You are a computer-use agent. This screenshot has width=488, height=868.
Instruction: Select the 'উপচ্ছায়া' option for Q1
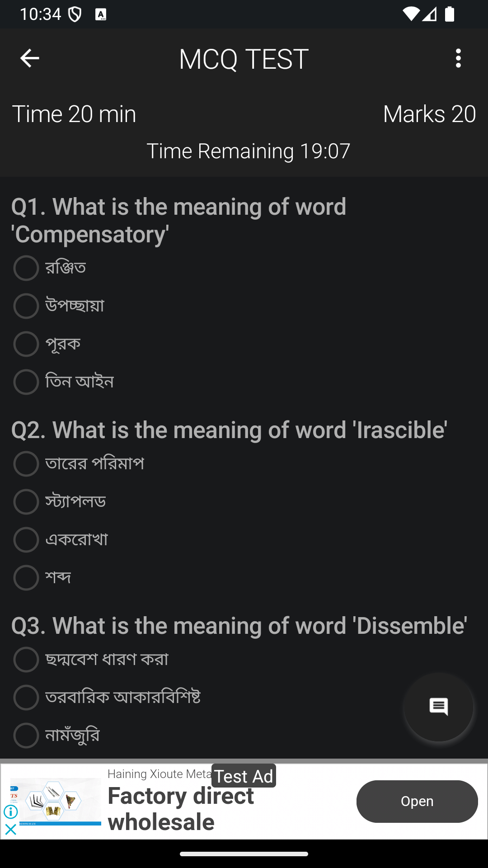pos(26,306)
